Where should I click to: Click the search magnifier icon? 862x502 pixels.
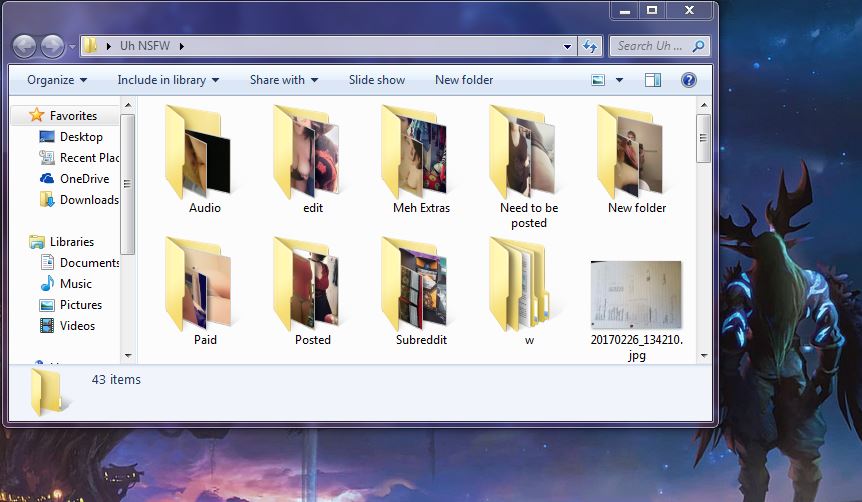tap(698, 46)
